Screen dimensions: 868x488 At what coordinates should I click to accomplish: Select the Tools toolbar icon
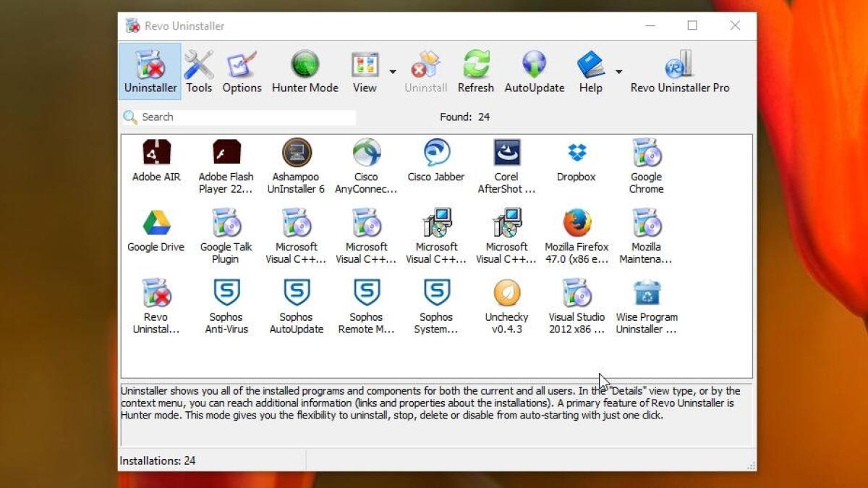point(199,70)
